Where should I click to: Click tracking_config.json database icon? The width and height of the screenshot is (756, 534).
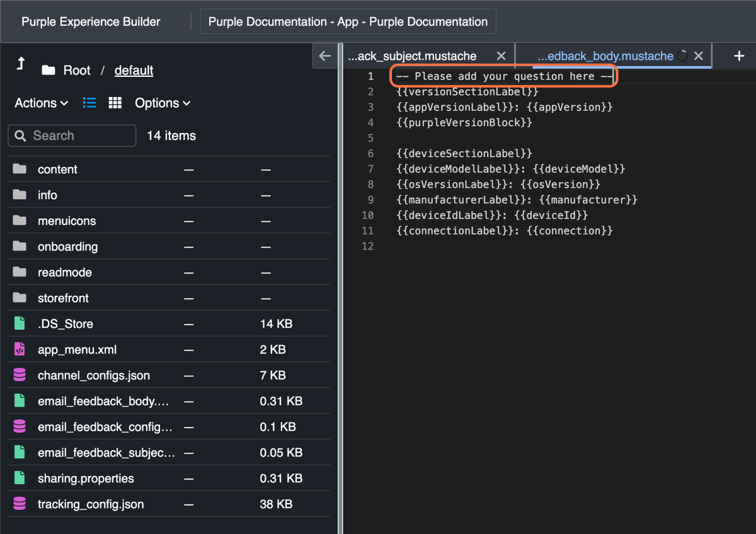(20, 504)
